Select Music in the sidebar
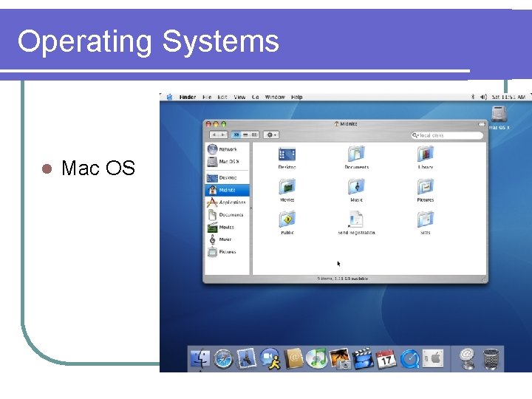The image size is (532, 399). point(227,239)
